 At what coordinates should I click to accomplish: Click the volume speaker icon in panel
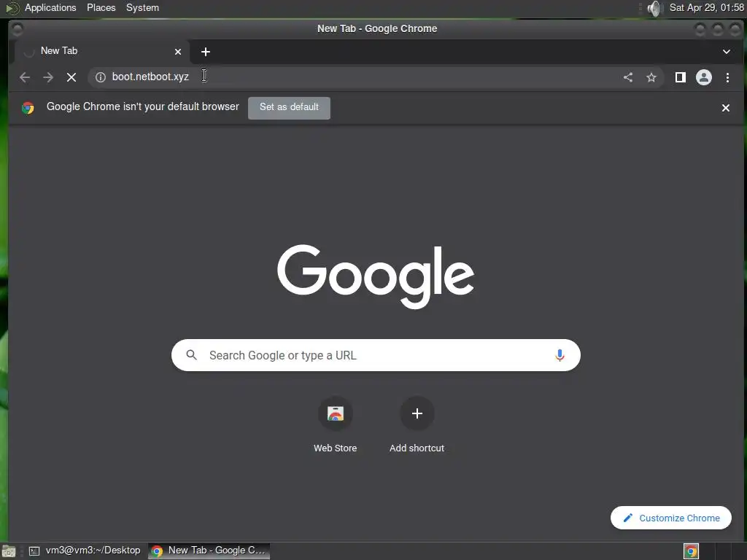click(x=655, y=8)
